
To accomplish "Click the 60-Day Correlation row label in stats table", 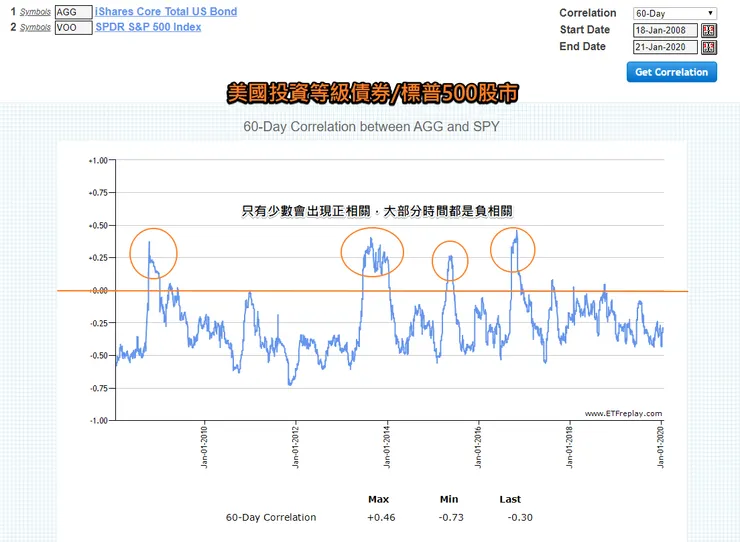I will (x=271, y=517).
